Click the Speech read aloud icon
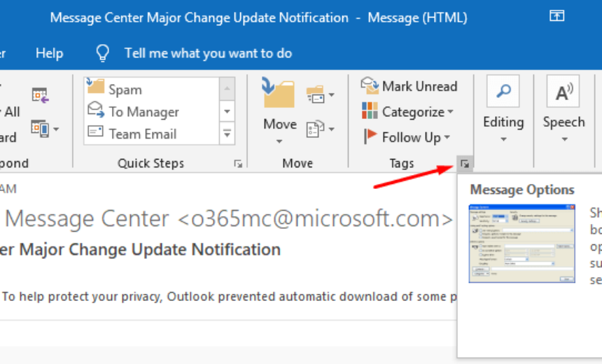 pyautogui.click(x=563, y=91)
